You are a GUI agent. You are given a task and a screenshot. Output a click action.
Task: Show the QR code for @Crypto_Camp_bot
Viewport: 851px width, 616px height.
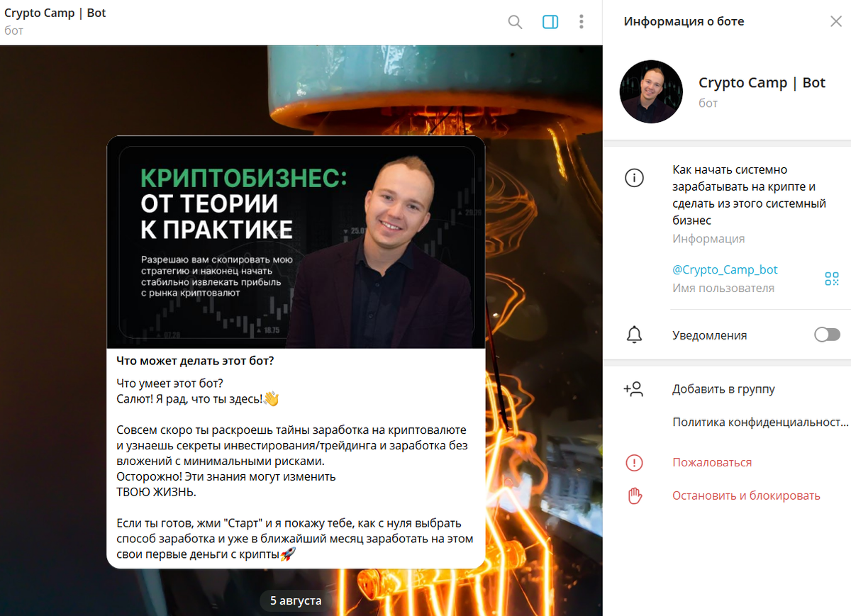coord(832,279)
